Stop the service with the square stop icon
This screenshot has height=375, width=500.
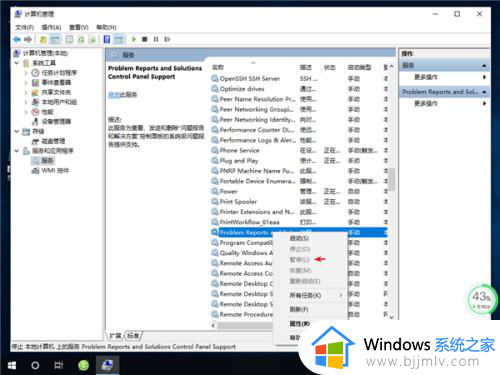click(x=145, y=39)
